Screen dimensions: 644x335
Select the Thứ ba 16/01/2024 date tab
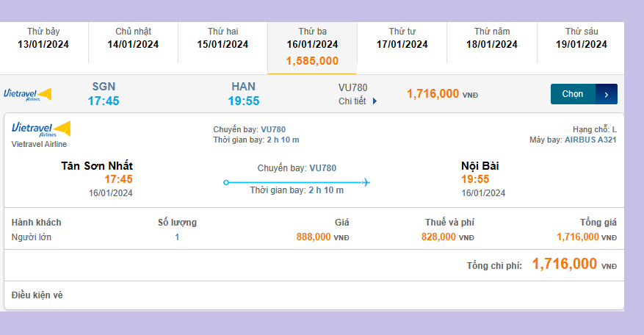point(312,38)
